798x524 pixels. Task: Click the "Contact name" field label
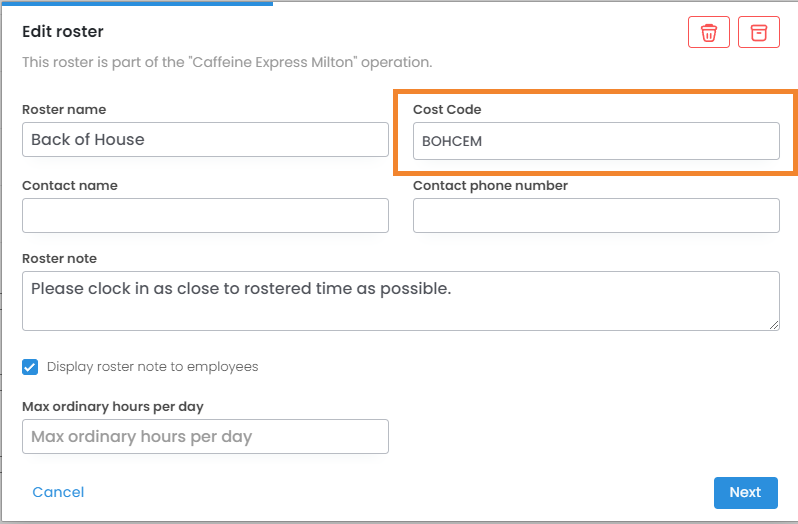[70, 185]
